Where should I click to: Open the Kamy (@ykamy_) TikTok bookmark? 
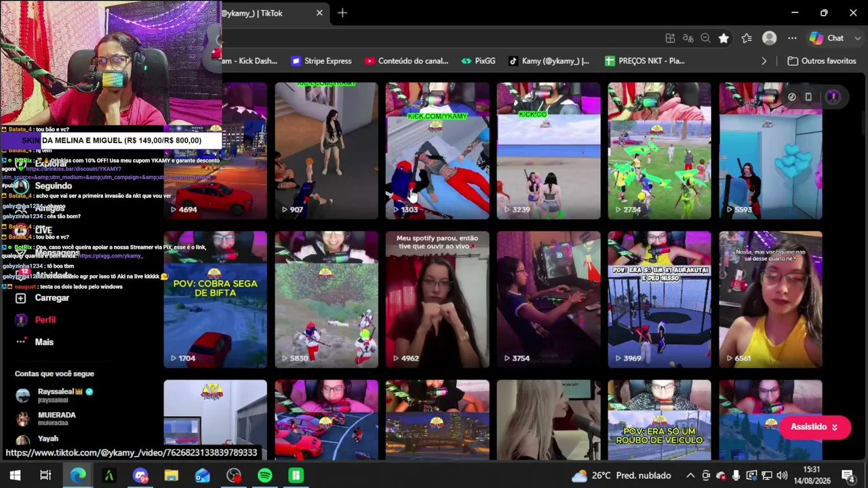(549, 61)
